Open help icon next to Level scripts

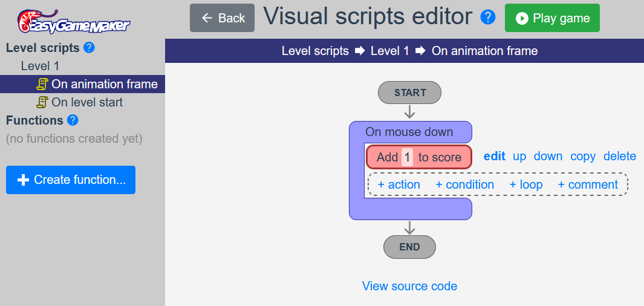coord(89,48)
